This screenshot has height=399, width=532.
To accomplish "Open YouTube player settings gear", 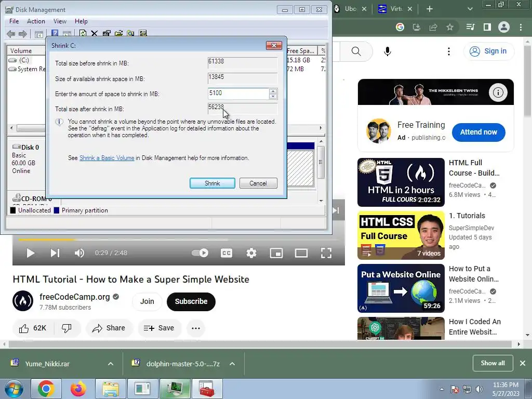I will tap(251, 253).
